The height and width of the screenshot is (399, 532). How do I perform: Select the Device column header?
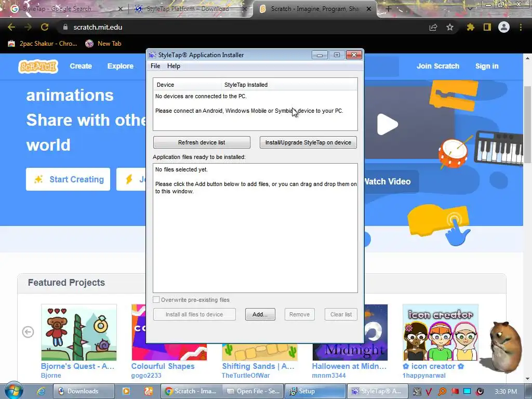(187, 85)
